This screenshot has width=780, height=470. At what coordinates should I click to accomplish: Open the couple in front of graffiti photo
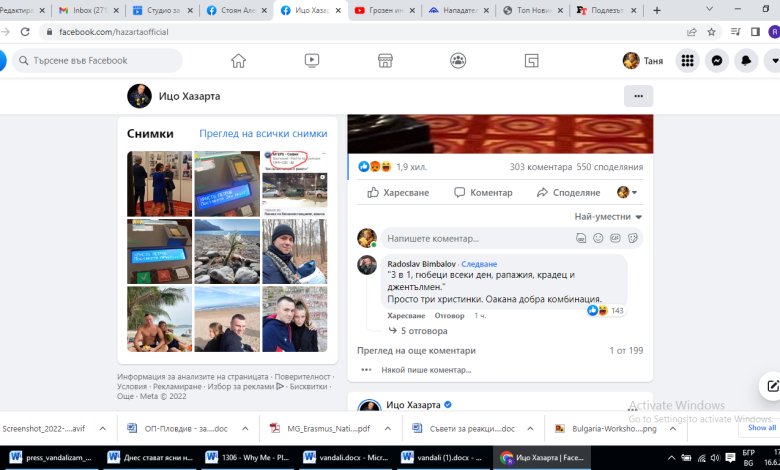tap(294, 319)
